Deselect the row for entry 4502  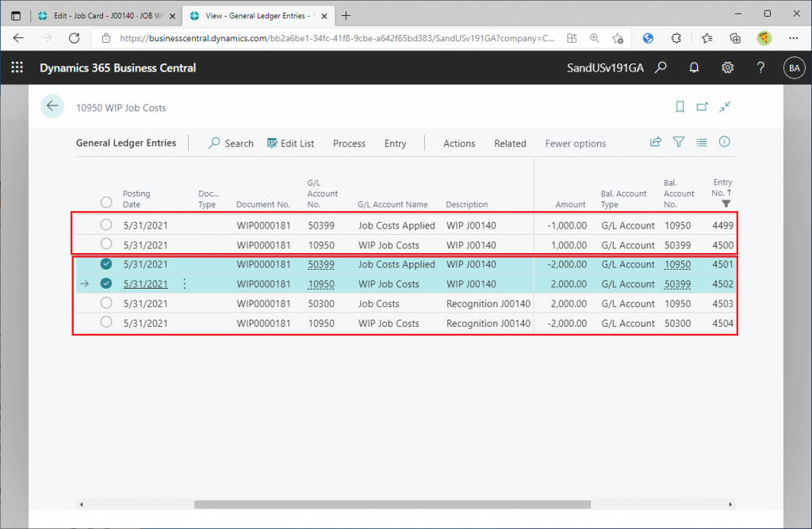coord(106,283)
